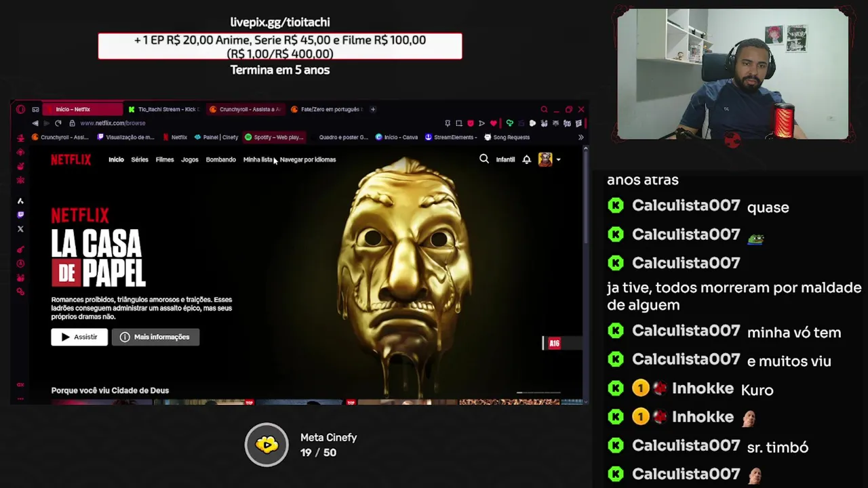Open Bombando in Netflix menu
This screenshot has width=868, height=488.
tap(221, 159)
